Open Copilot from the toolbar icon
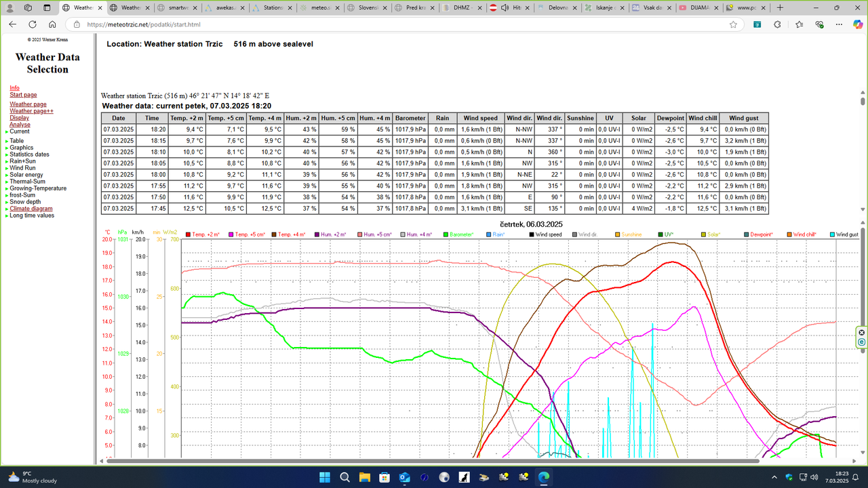Screen dimensions: 868x488 858,24
